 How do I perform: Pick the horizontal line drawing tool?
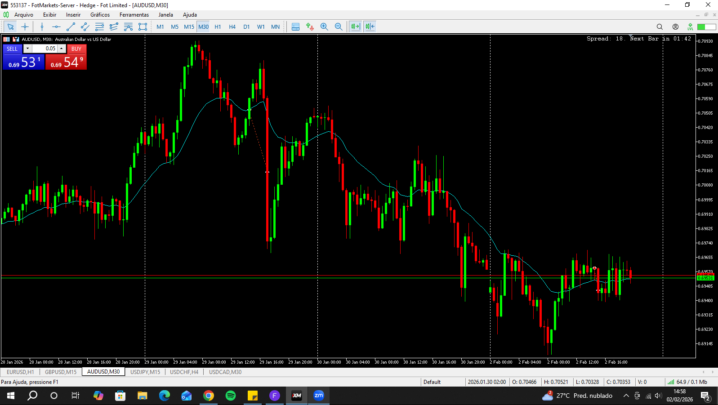coord(56,27)
